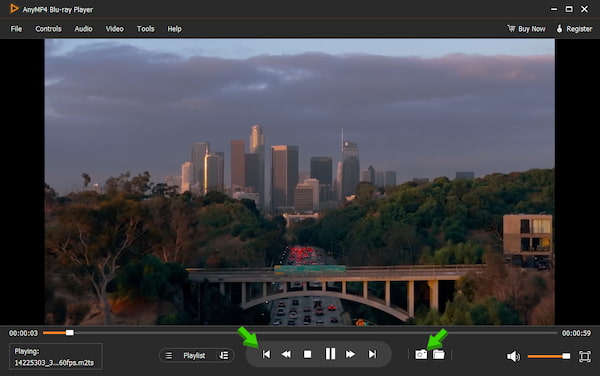The image size is (600, 376).
Task: Click the volume slider handle
Action: pos(566,356)
